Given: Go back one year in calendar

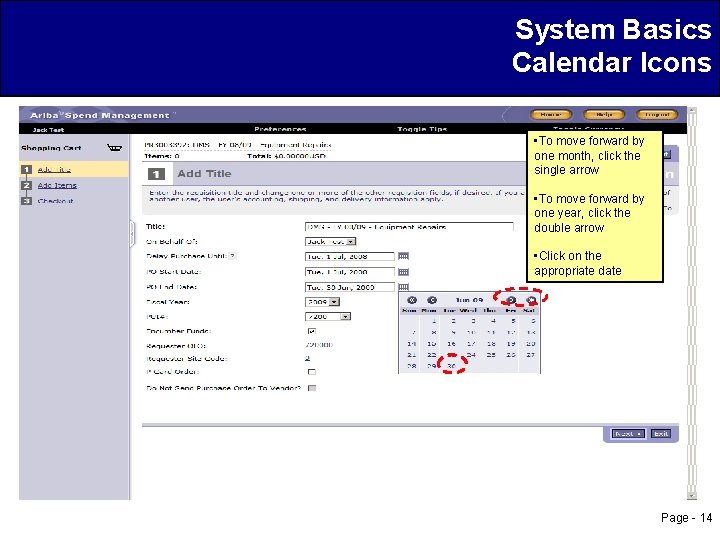Looking at the screenshot, I should coord(412,300).
